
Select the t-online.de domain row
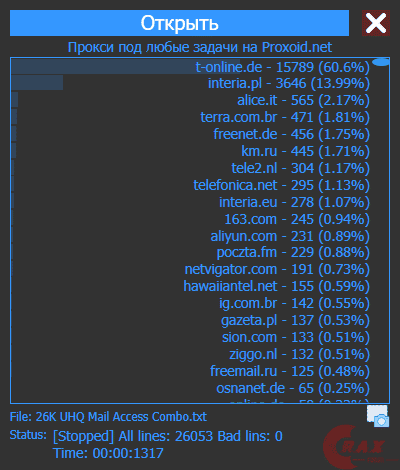click(x=191, y=67)
